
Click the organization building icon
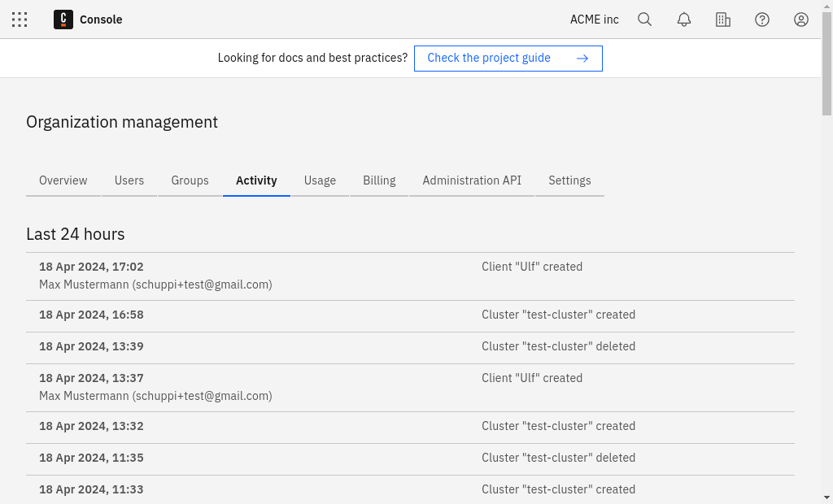tap(723, 20)
